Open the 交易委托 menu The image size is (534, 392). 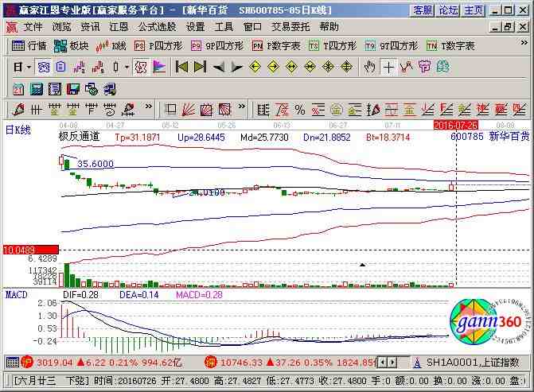point(290,26)
